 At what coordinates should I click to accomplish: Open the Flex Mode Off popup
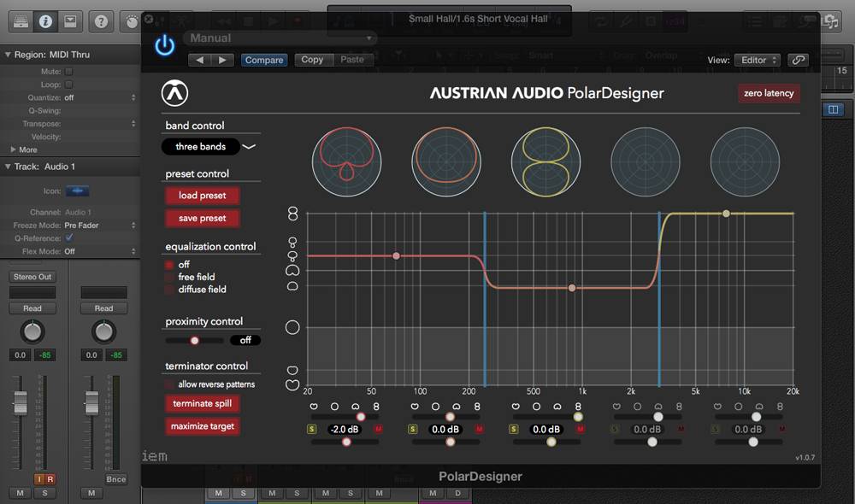[x=99, y=251]
